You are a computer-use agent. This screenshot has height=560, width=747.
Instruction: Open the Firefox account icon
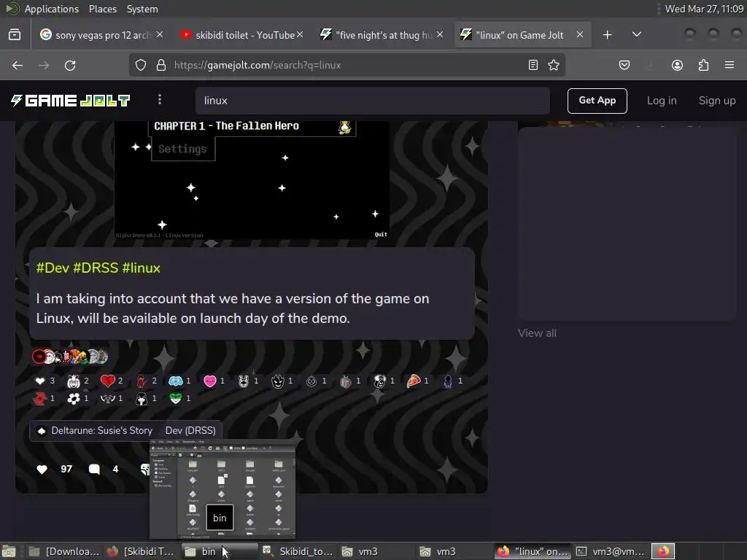click(677, 65)
